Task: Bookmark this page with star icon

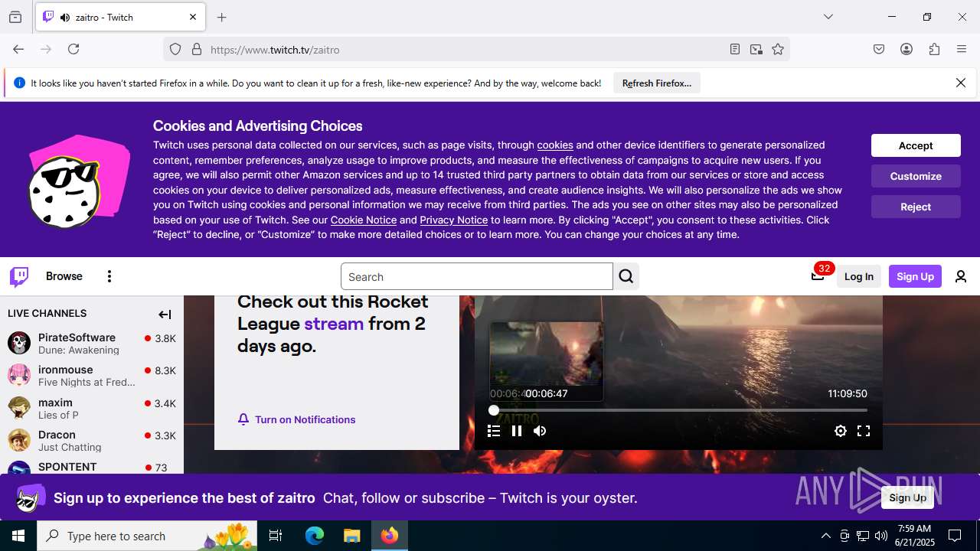Action: click(x=778, y=49)
